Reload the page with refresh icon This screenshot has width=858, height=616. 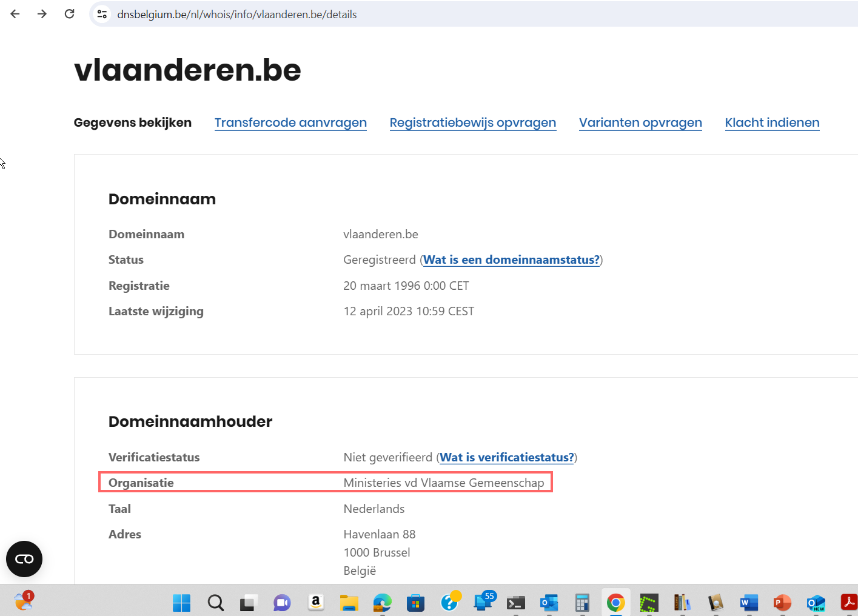point(70,14)
